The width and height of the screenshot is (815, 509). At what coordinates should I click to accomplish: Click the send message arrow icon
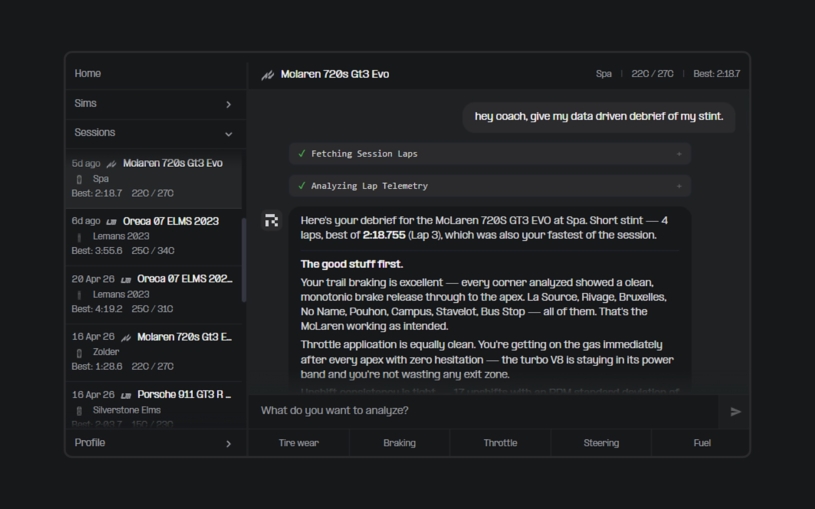[x=735, y=412]
